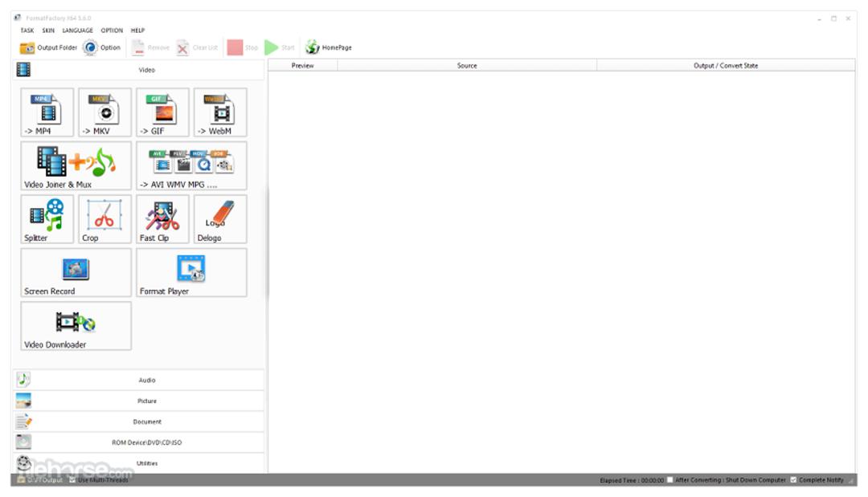Image resolution: width=868 pixels, height=497 pixels.
Task: Open AVI WMV MPG conversion options
Action: 191,165
